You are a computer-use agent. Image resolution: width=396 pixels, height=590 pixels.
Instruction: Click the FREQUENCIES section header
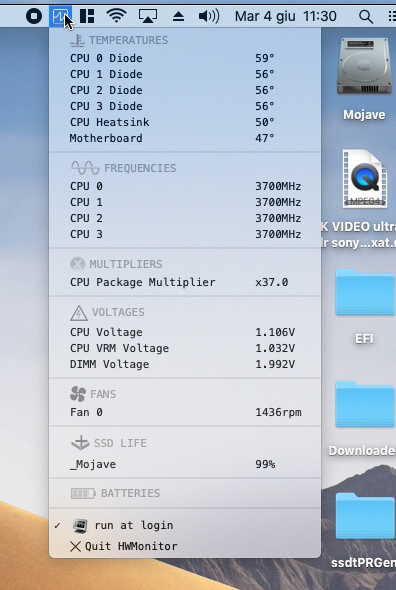pyautogui.click(x=140, y=168)
